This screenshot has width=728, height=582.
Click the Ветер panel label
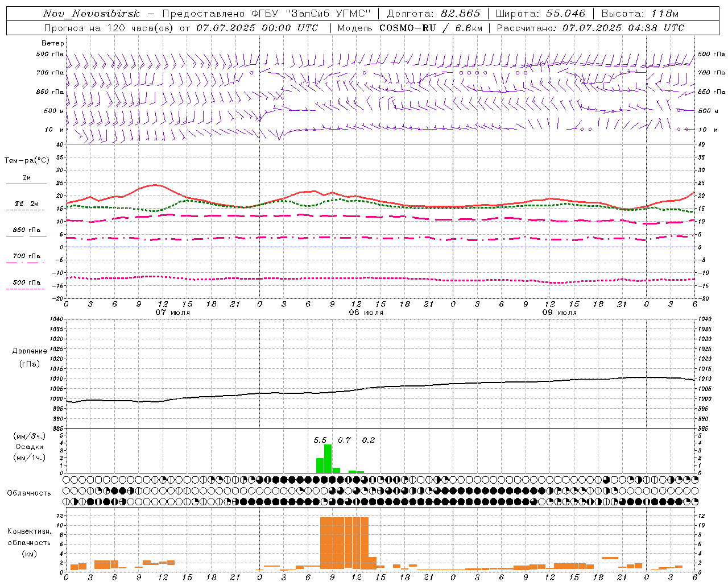[x=53, y=43]
